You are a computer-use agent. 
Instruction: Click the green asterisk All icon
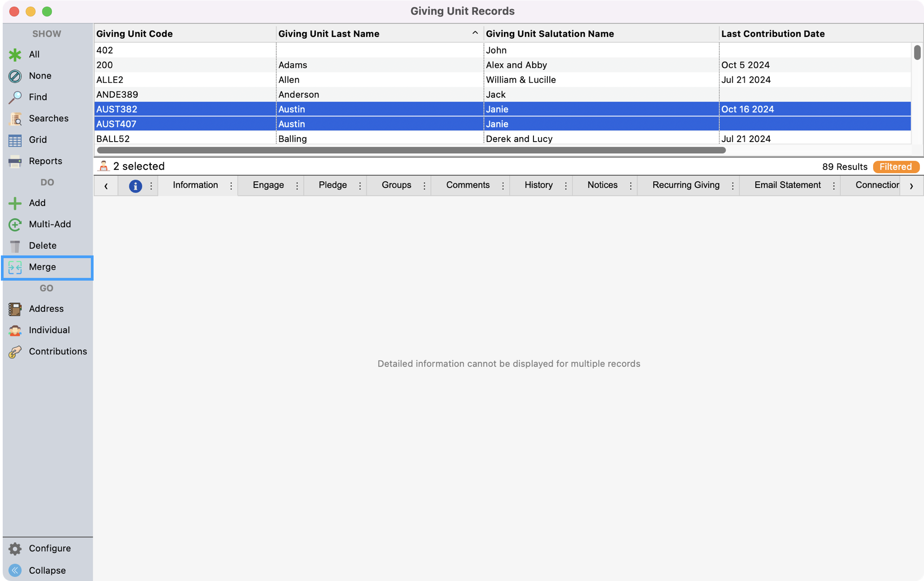(15, 54)
